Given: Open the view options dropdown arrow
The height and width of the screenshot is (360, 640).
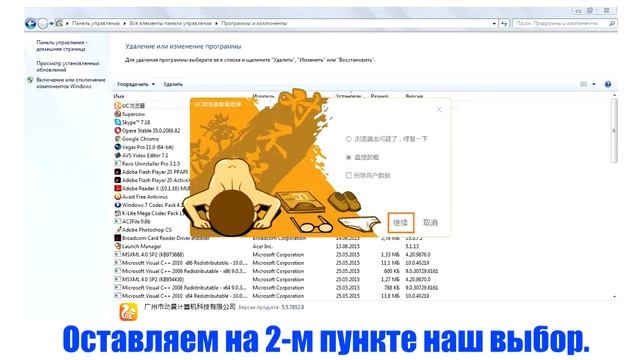Looking at the screenshot, I should pos(594,84).
